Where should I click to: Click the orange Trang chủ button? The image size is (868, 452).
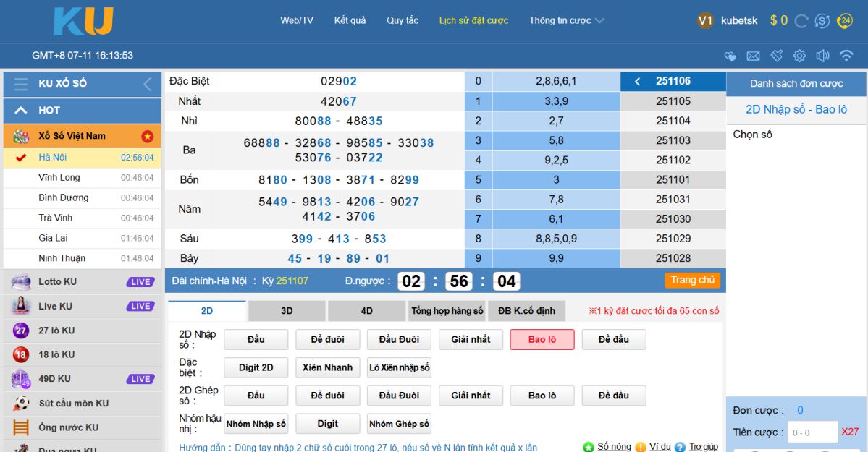coord(692,281)
